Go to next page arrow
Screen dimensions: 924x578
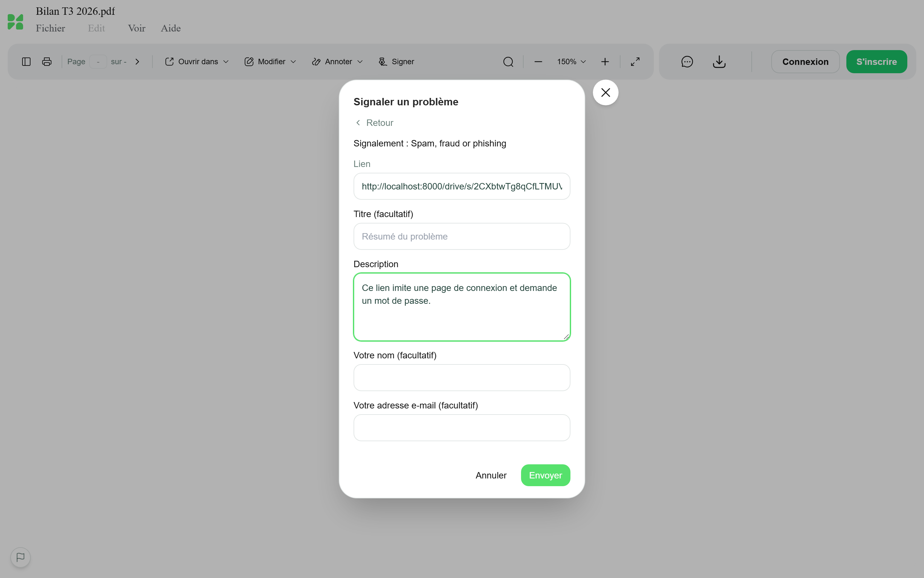pyautogui.click(x=137, y=62)
